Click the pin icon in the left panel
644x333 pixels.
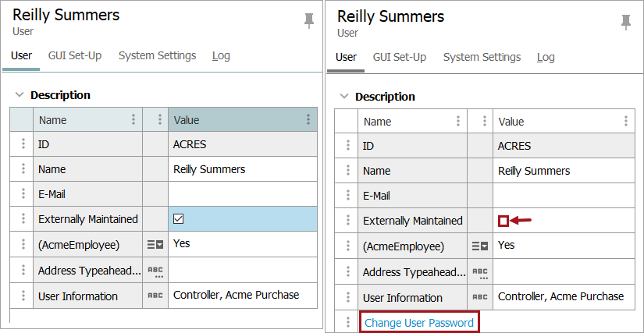coord(308,20)
